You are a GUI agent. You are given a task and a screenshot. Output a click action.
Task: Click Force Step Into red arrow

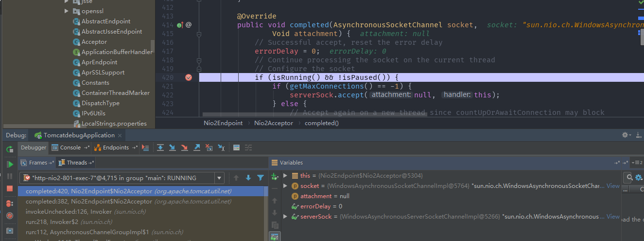coord(184,148)
